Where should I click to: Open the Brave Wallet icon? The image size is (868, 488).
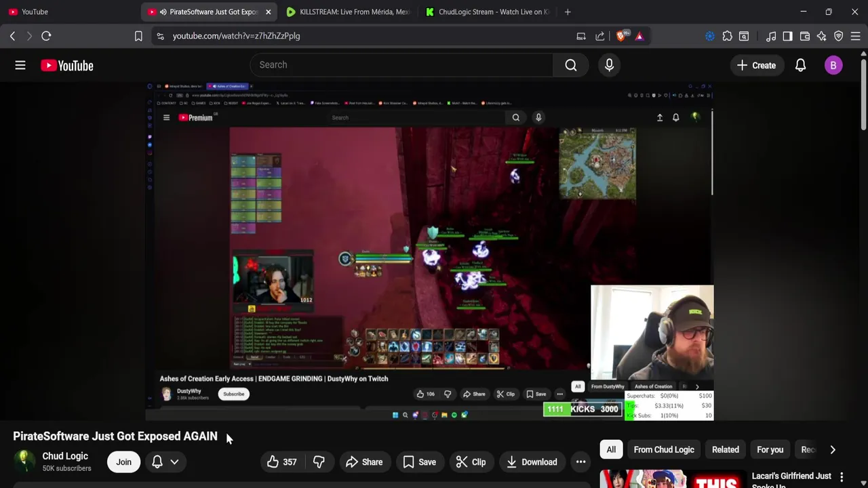(805, 36)
